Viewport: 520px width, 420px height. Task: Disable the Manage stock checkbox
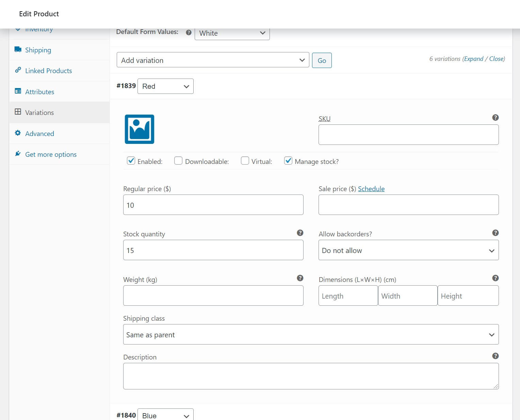point(288,161)
